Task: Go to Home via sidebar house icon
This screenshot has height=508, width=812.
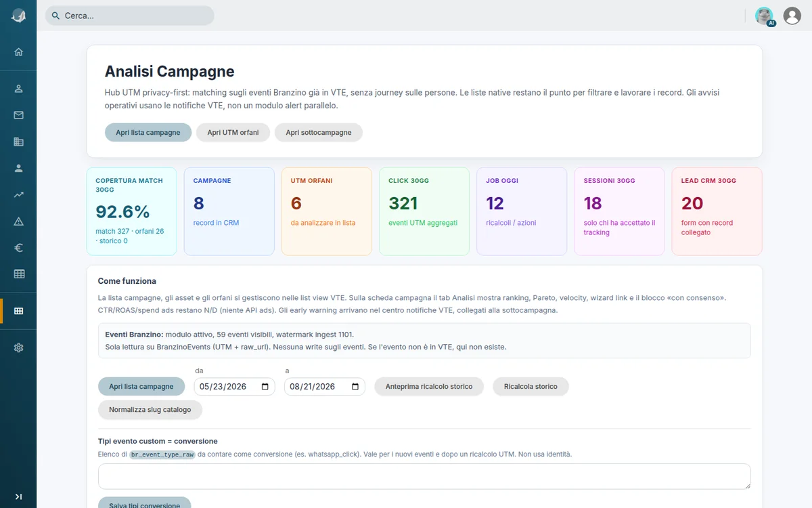Action: (x=18, y=51)
